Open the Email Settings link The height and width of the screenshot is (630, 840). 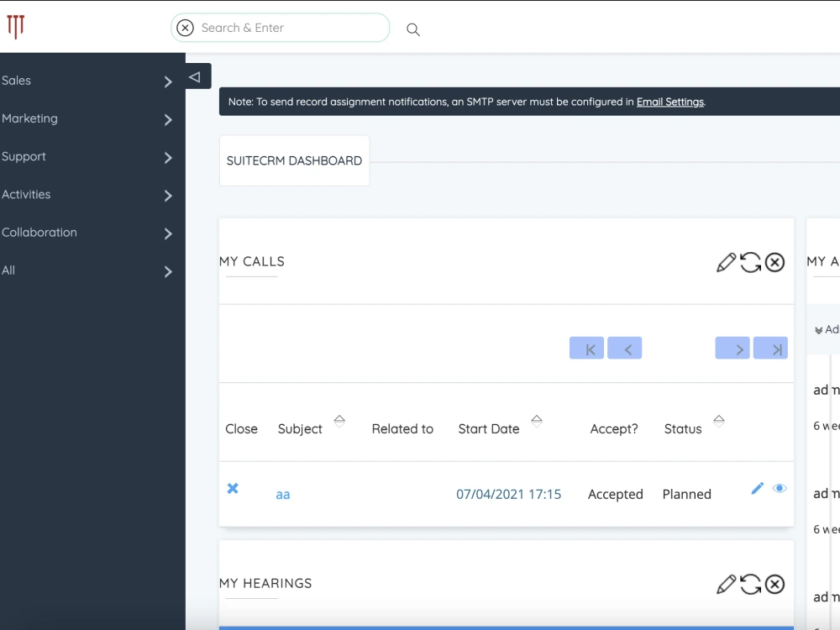click(x=669, y=102)
